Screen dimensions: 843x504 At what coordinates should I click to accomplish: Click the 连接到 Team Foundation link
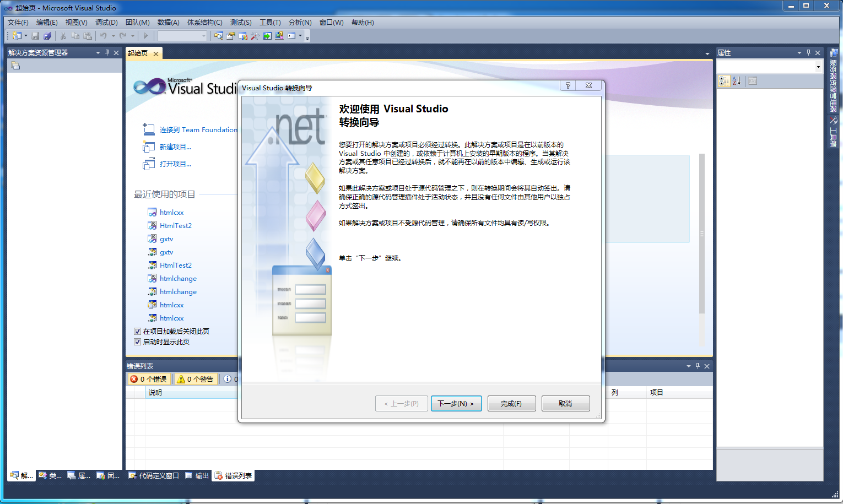tap(198, 129)
